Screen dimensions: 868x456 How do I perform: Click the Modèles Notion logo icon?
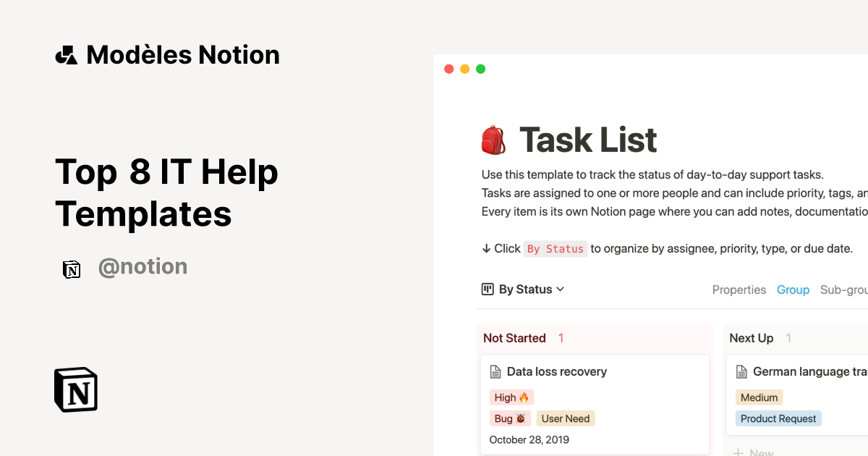tap(66, 54)
